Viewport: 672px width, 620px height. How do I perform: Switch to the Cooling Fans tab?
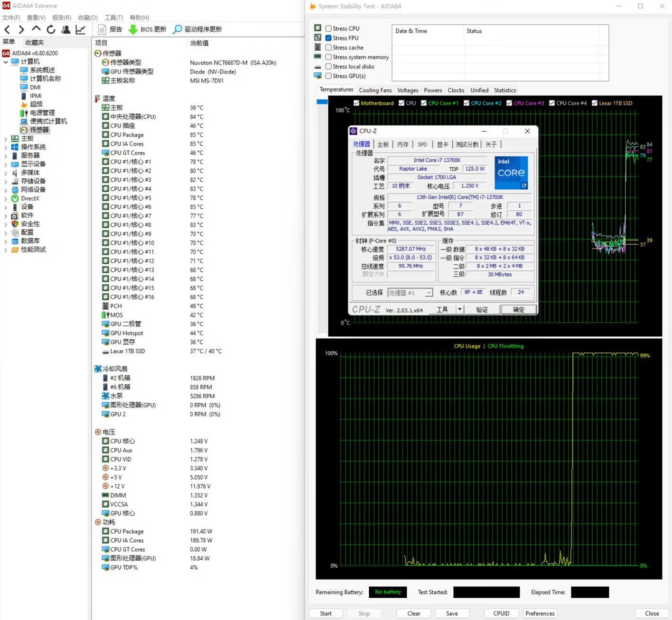[375, 90]
